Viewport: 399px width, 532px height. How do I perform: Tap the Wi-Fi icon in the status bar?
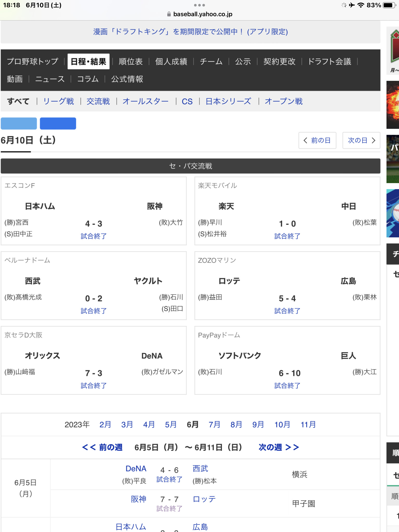click(361, 5)
